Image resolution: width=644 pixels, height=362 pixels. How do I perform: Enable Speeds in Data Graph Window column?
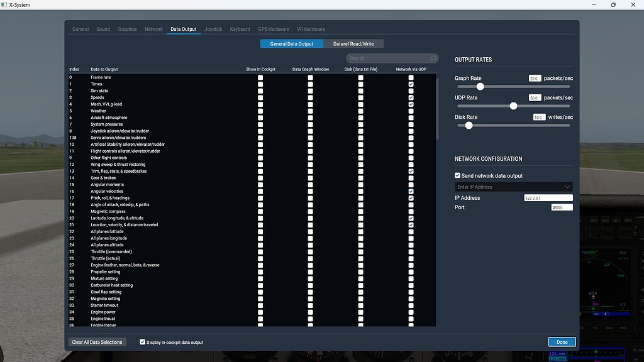pyautogui.click(x=310, y=97)
